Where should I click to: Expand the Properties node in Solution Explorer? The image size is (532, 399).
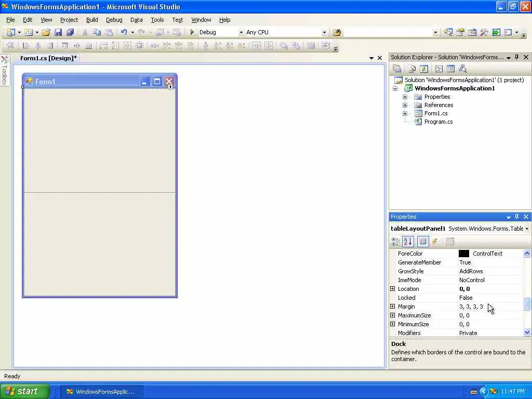point(405,97)
